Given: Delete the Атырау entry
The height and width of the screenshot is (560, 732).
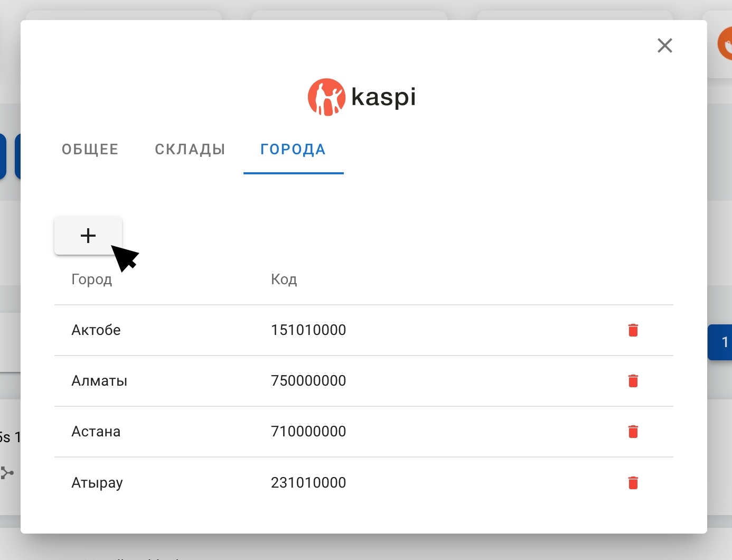Looking at the screenshot, I should pyautogui.click(x=633, y=482).
